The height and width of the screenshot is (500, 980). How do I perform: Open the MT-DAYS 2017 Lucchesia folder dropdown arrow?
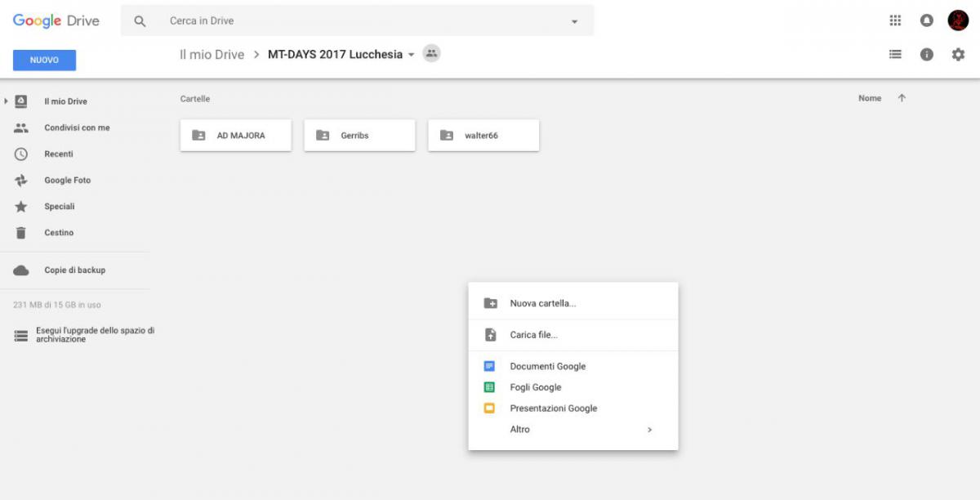[411, 55]
